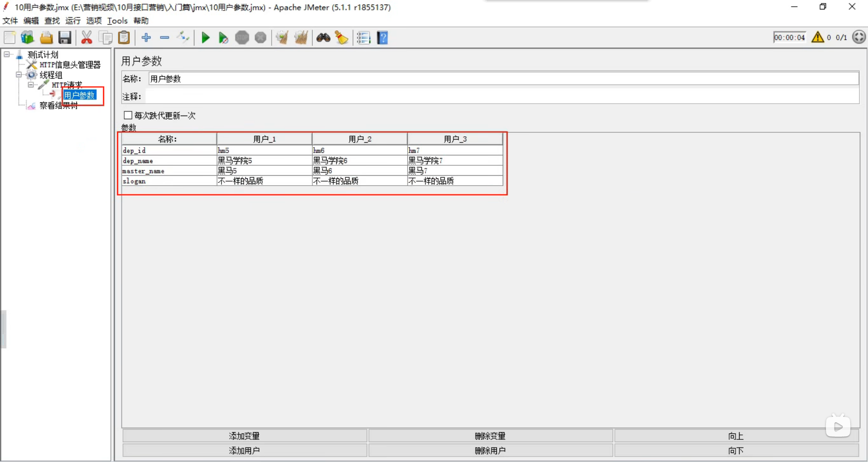Click the yellow warning triangle log icon
This screenshot has width=868, height=462.
tap(817, 37)
